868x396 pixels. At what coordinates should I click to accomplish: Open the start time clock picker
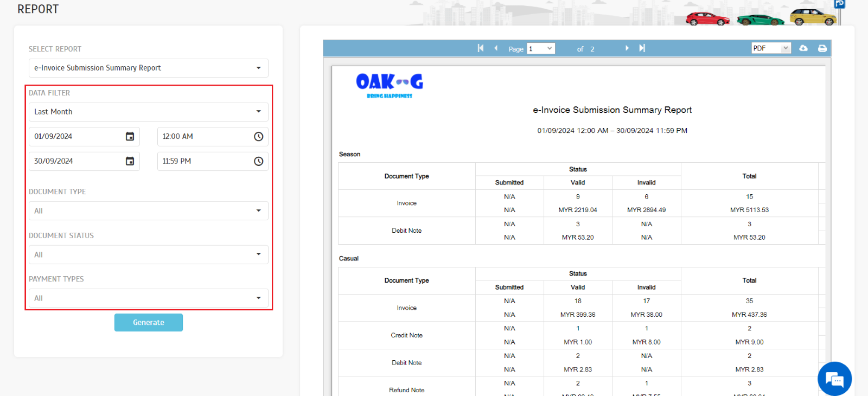[258, 136]
